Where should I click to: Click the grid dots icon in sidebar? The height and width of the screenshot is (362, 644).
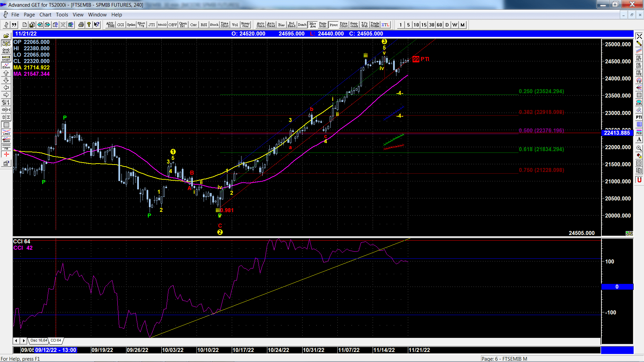[x=6, y=125]
